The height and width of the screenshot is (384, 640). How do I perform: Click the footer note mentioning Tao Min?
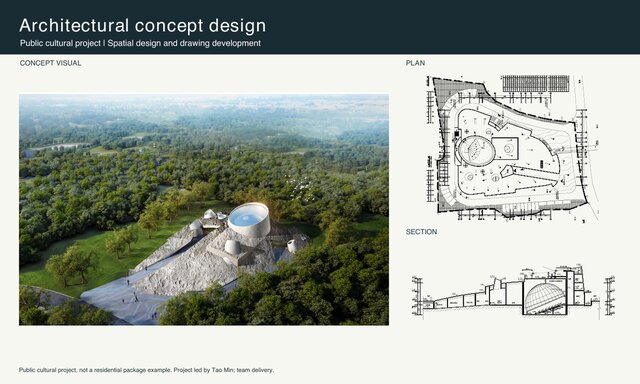[146, 370]
